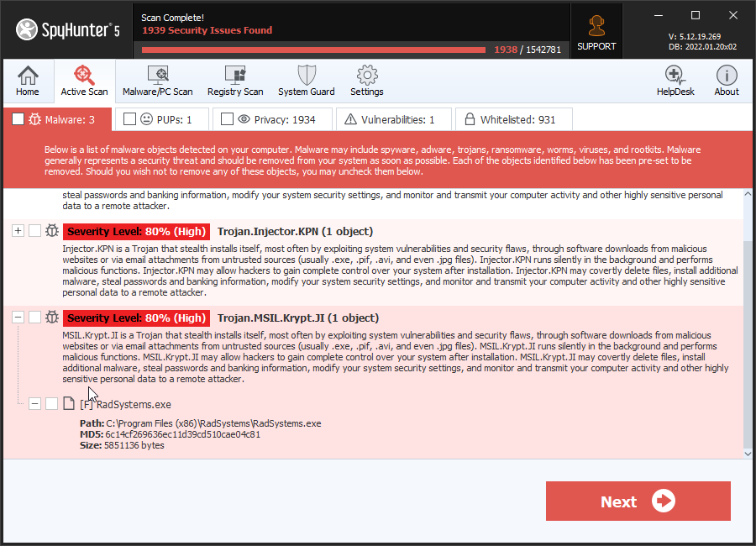Viewport: 756px width, 546px height.
Task: Click the DB: 2022.01.20x02 database text
Action: point(702,47)
